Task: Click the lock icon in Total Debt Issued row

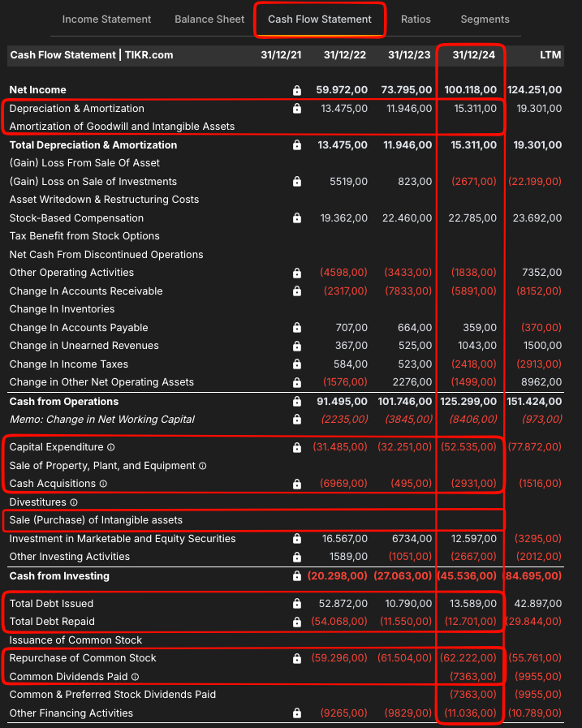Action: pos(297,604)
